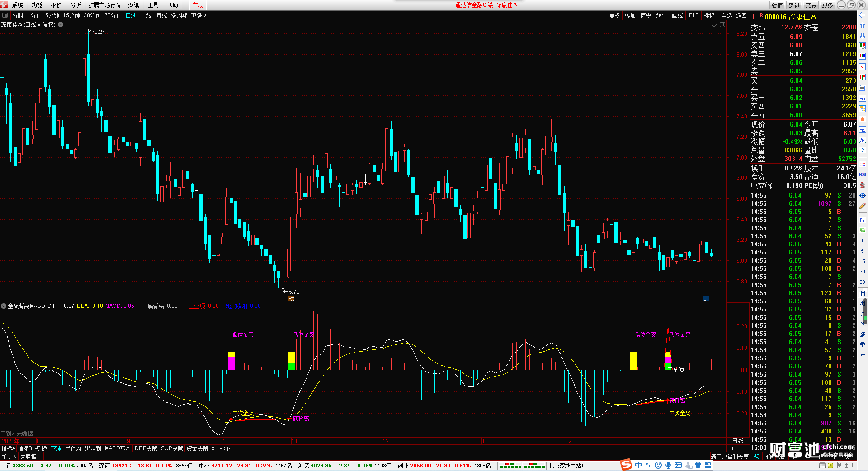The width and height of the screenshot is (868, 471).
Task: Click the 交易 trading button
Action: pos(811,5)
